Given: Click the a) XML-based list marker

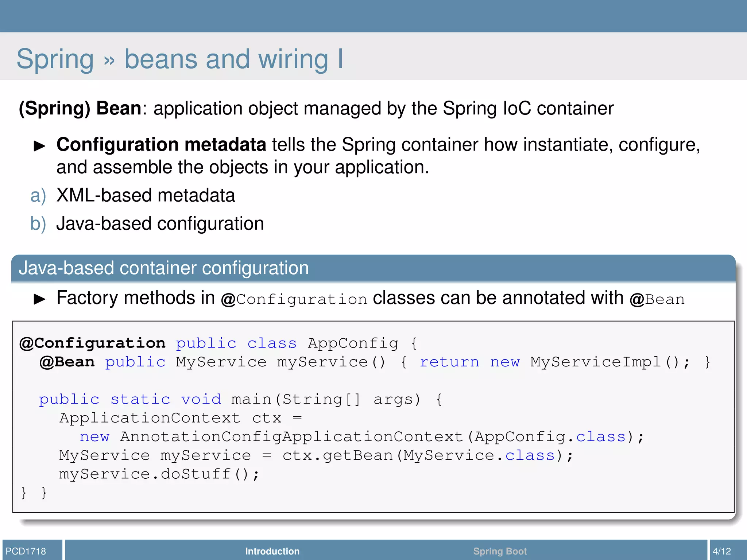Looking at the screenshot, I should coord(38,196).
